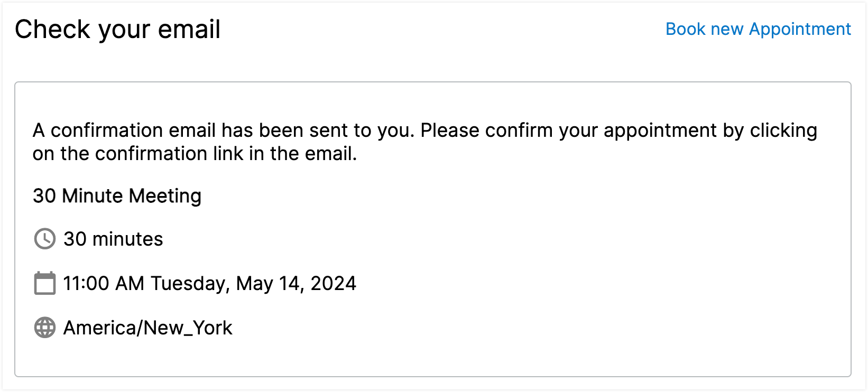Viewport: 868px width, 392px height.
Task: Click the year 2024 in the date
Action: (334, 284)
